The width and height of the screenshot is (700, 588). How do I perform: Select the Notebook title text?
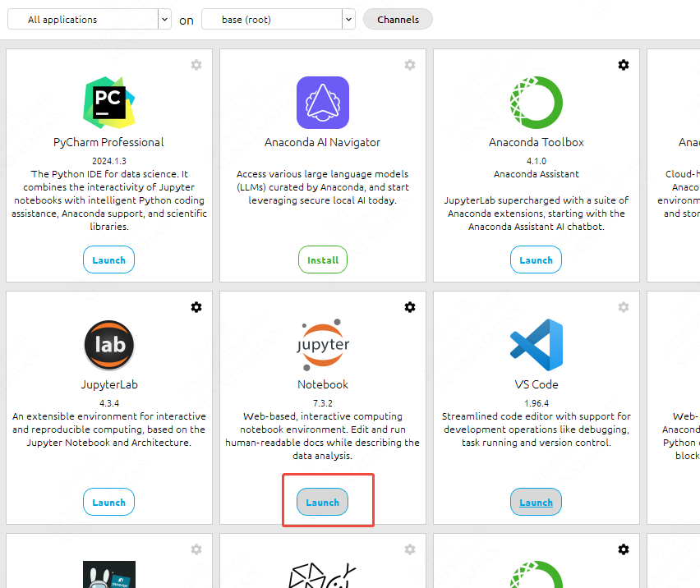click(323, 384)
